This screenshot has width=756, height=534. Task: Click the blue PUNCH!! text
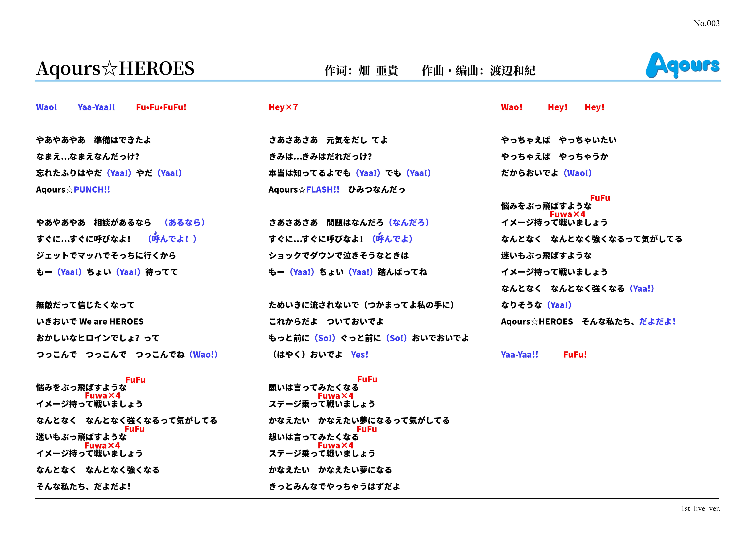pos(92,190)
